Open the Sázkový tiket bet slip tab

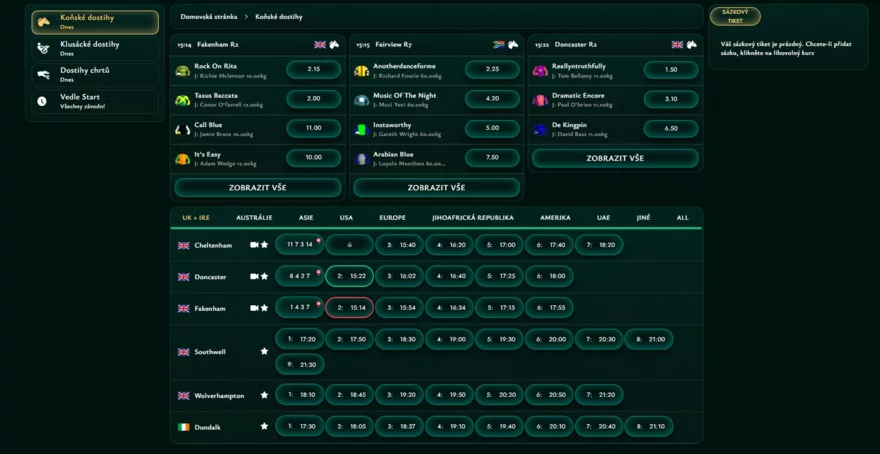[735, 17]
